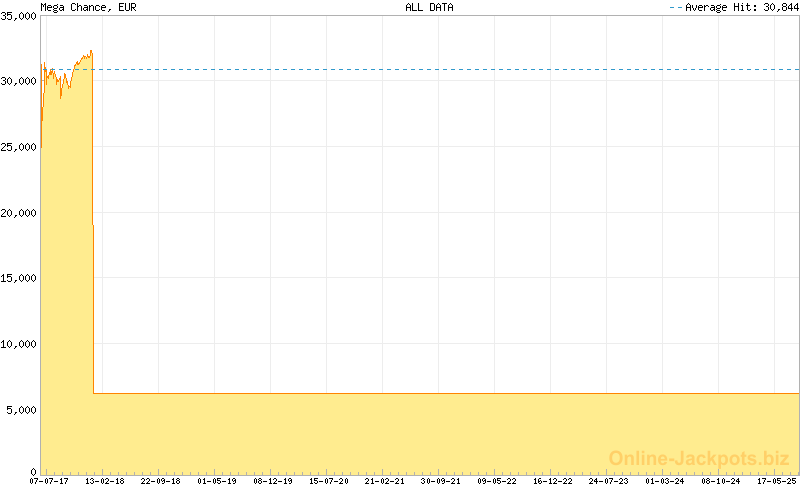Click the 5,000 y-axis label
The image size is (800, 490).
[x=21, y=410]
